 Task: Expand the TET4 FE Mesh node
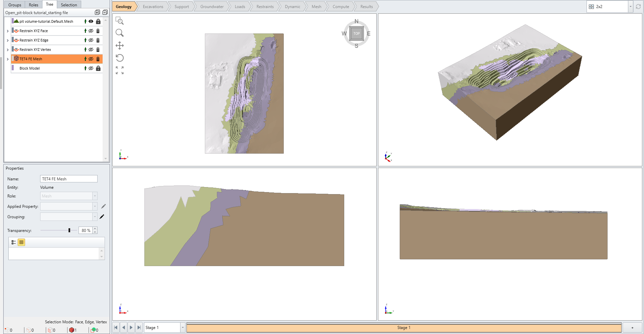coord(8,59)
